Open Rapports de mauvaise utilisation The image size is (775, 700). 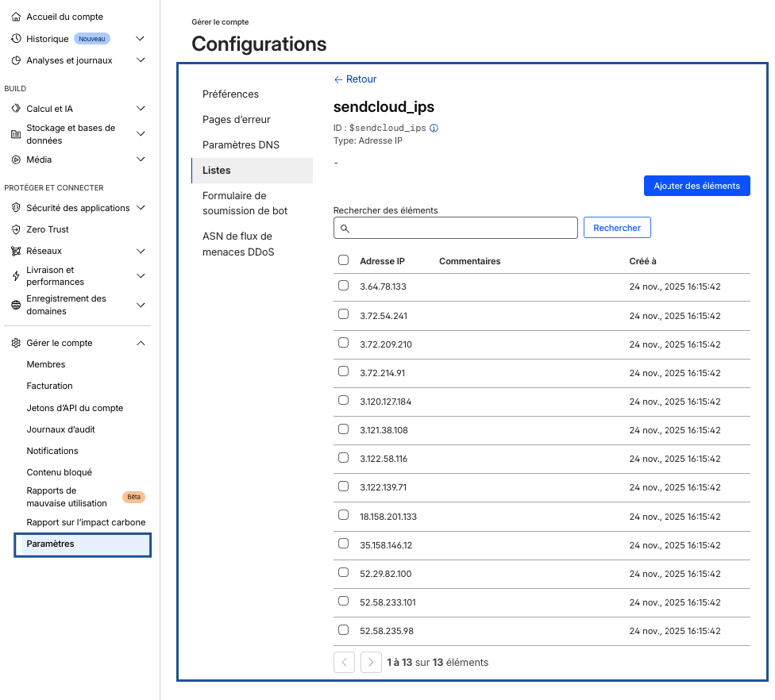[66, 497]
